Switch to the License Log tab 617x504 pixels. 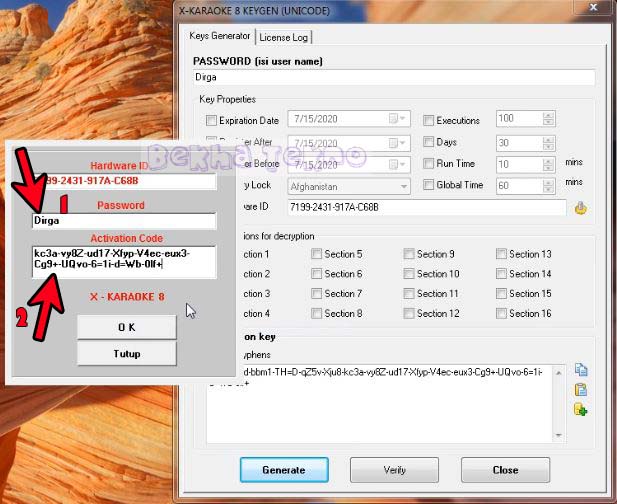284,37
